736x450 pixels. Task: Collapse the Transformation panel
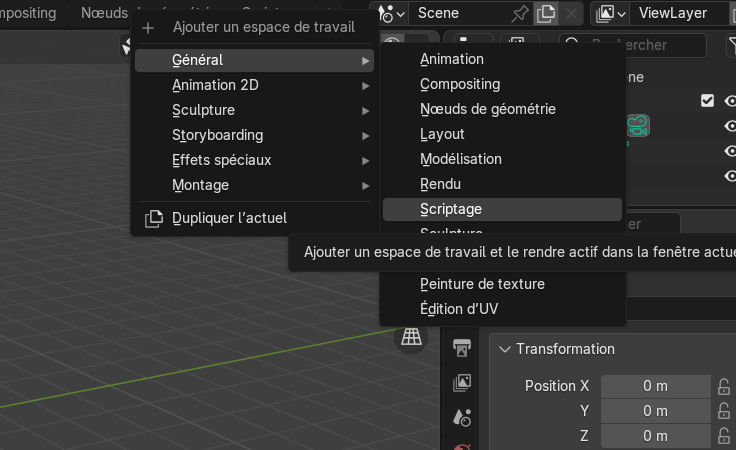click(503, 349)
